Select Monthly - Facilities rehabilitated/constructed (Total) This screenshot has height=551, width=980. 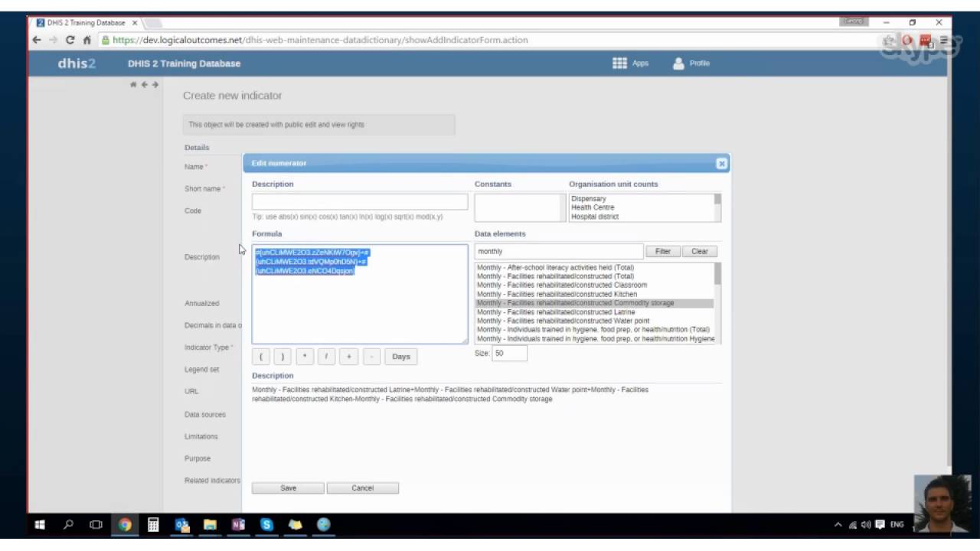click(x=594, y=276)
